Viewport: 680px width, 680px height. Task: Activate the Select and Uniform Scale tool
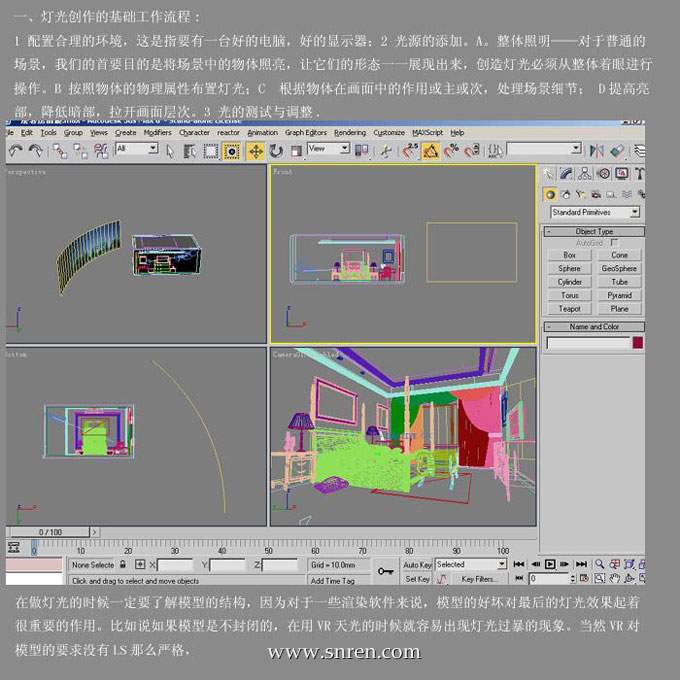[296, 151]
